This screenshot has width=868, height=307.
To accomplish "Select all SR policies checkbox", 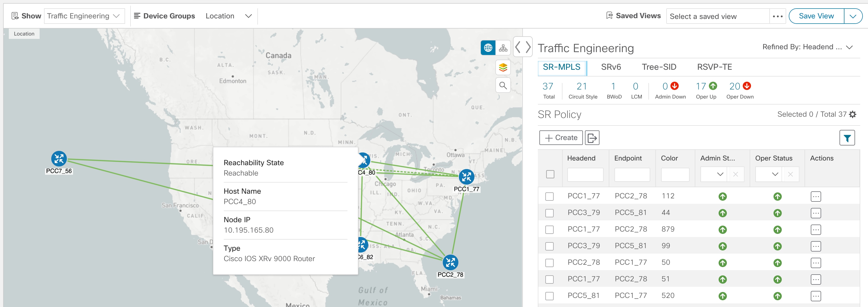I will tap(550, 174).
